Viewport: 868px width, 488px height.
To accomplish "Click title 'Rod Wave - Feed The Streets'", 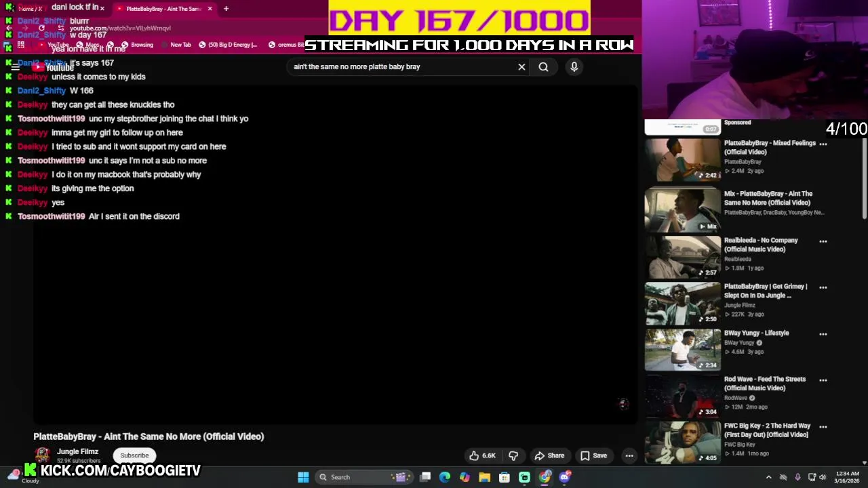I will 765,384.
